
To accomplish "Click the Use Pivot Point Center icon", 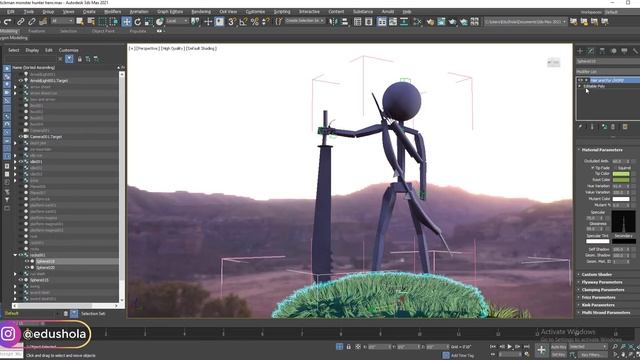I will coord(196,22).
